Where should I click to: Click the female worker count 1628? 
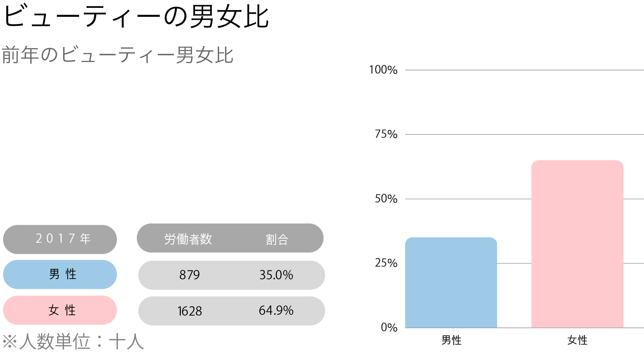pyautogui.click(x=189, y=311)
